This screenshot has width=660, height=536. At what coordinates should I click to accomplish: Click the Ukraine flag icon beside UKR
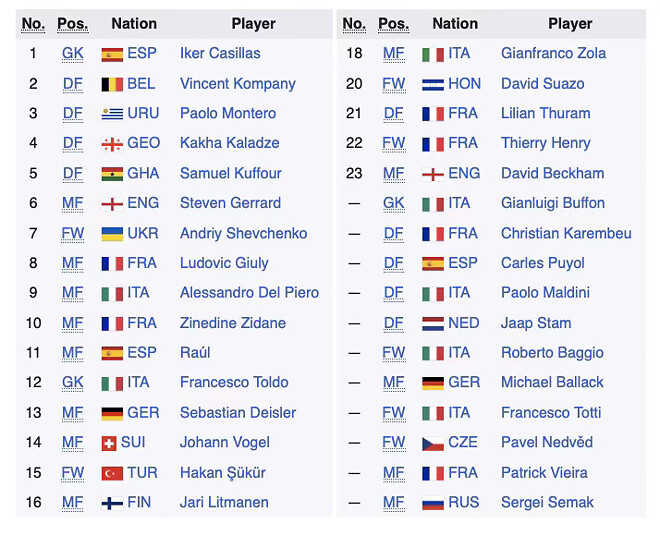pos(112,234)
